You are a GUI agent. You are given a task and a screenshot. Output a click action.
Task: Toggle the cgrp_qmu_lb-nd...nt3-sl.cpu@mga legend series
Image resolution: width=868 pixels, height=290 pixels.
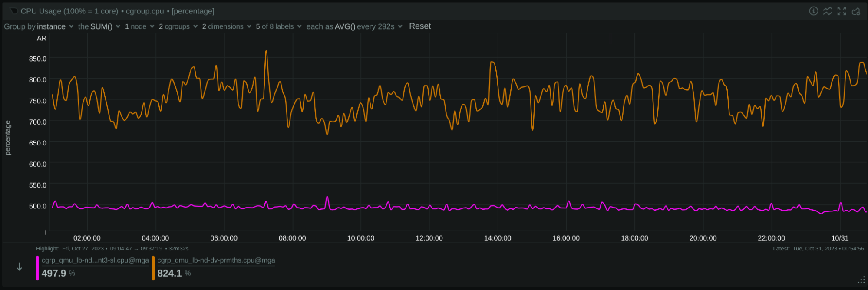click(x=95, y=260)
